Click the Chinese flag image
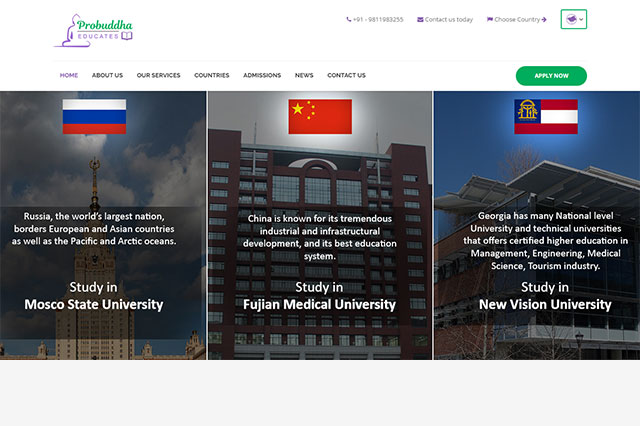Image resolution: width=640 pixels, height=426 pixels. 320,117
